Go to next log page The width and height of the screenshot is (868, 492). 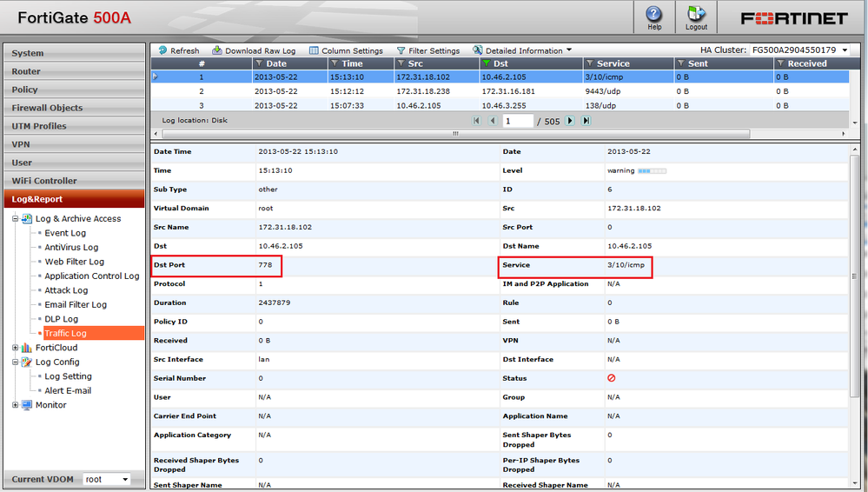point(570,121)
